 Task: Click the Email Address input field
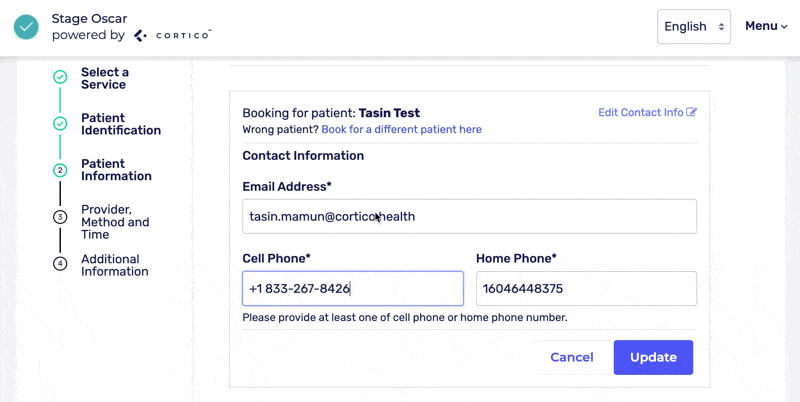[x=469, y=216]
